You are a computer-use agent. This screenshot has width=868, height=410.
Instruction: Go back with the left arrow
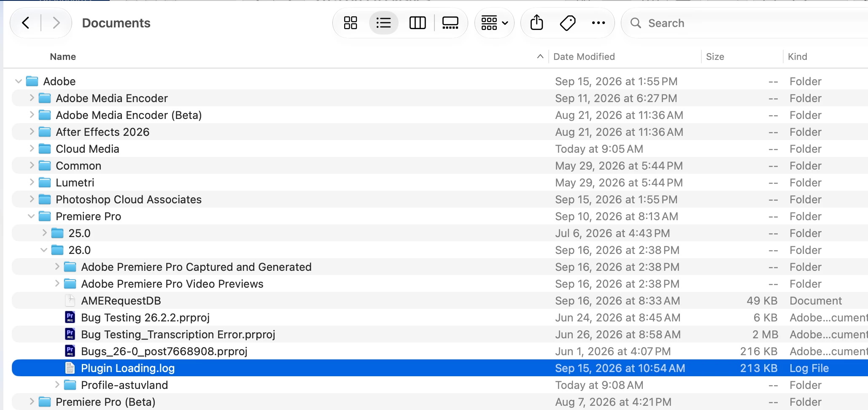pyautogui.click(x=26, y=23)
